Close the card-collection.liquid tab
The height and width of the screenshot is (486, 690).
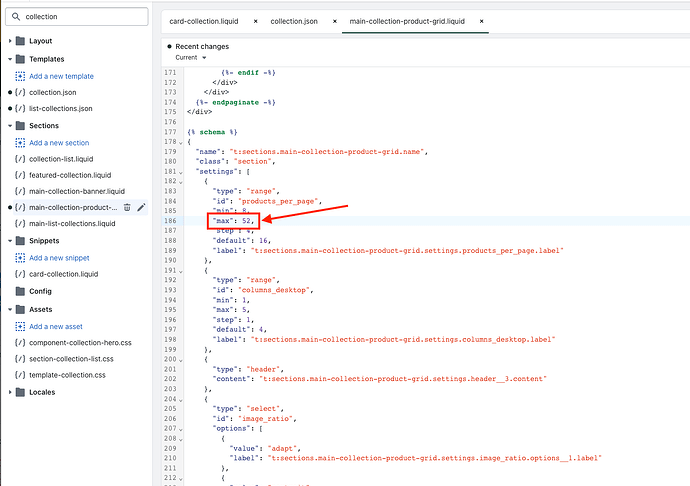pos(255,19)
